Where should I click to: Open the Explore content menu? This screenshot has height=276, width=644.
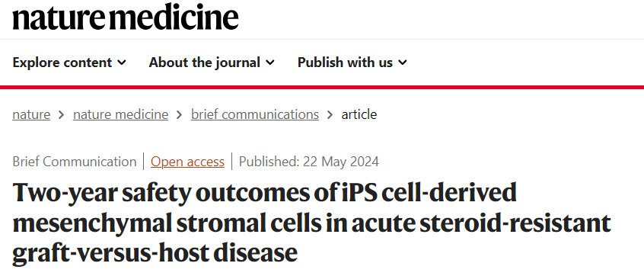click(x=69, y=63)
